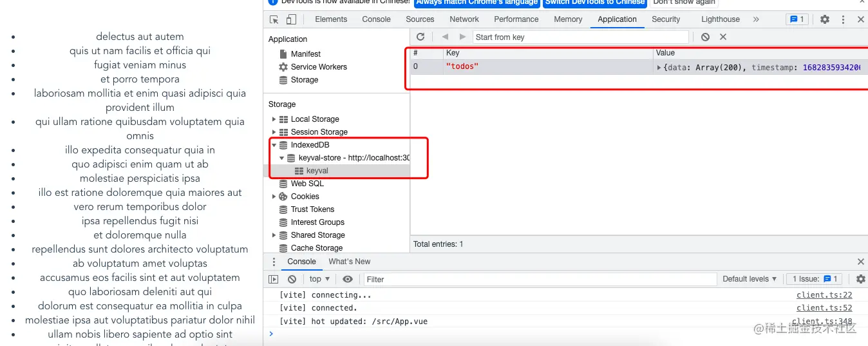Go to previous page arrow in keyval toolbar

click(445, 37)
